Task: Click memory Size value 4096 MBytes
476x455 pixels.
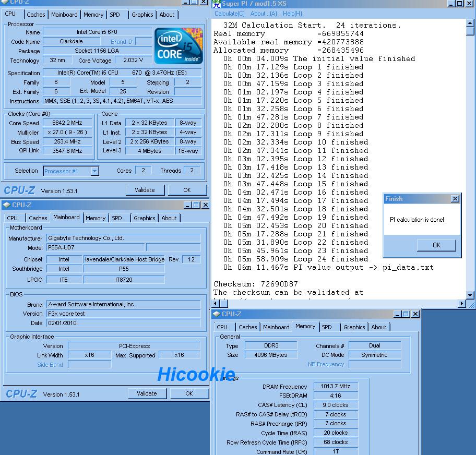Action: (x=271, y=355)
